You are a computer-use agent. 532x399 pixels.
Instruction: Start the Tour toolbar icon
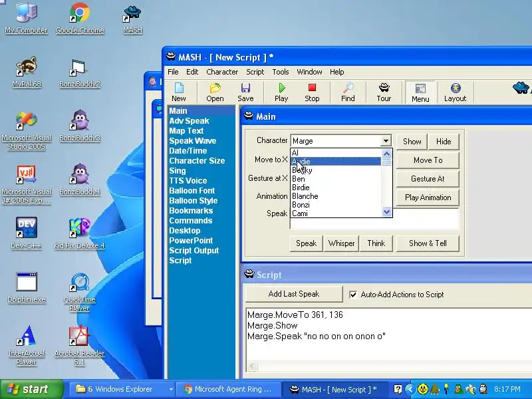coord(384,92)
